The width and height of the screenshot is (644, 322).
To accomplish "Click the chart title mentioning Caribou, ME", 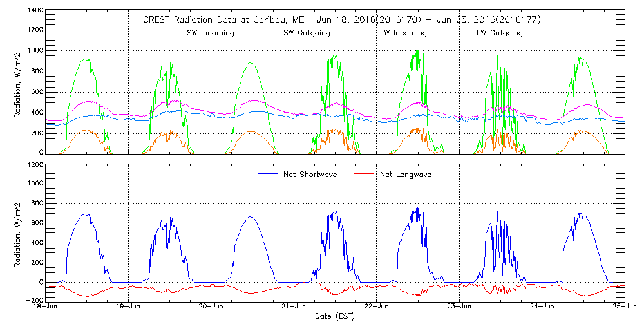I will (x=341, y=20).
